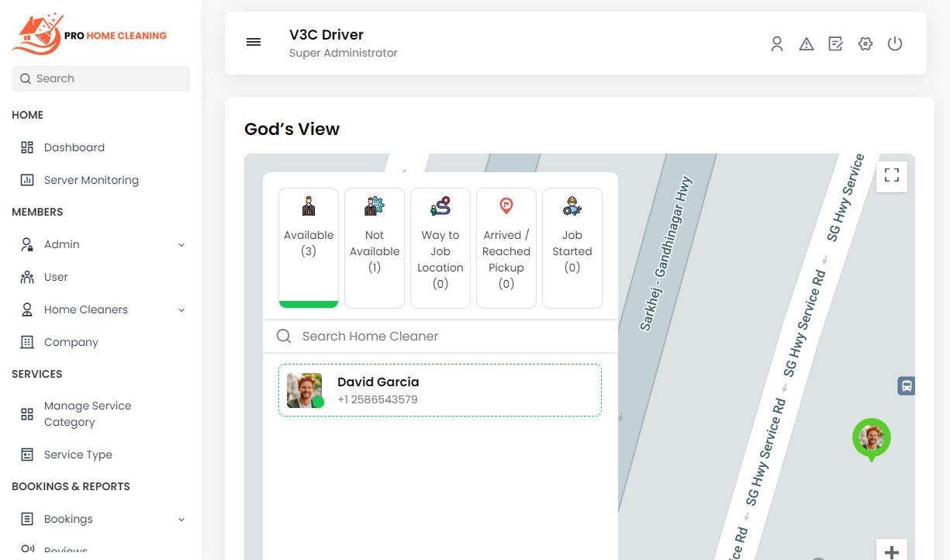The width and height of the screenshot is (950, 560).
Task: Open Server Monitoring page
Action: point(91,180)
